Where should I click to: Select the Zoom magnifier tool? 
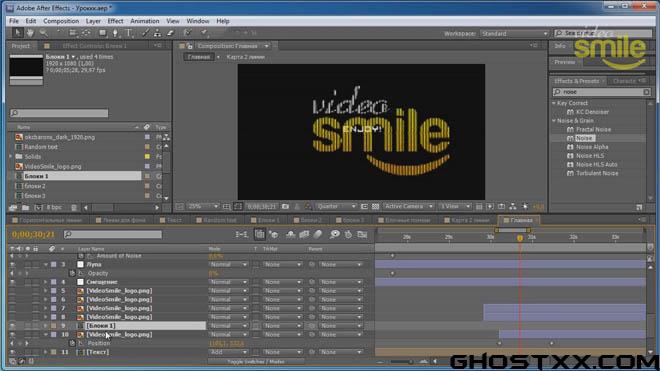[43, 33]
